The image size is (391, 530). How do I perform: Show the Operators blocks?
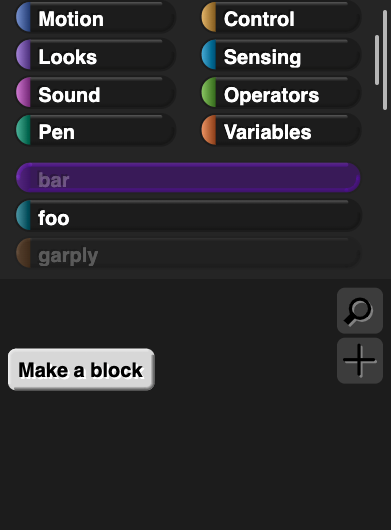pyautogui.click(x=281, y=93)
